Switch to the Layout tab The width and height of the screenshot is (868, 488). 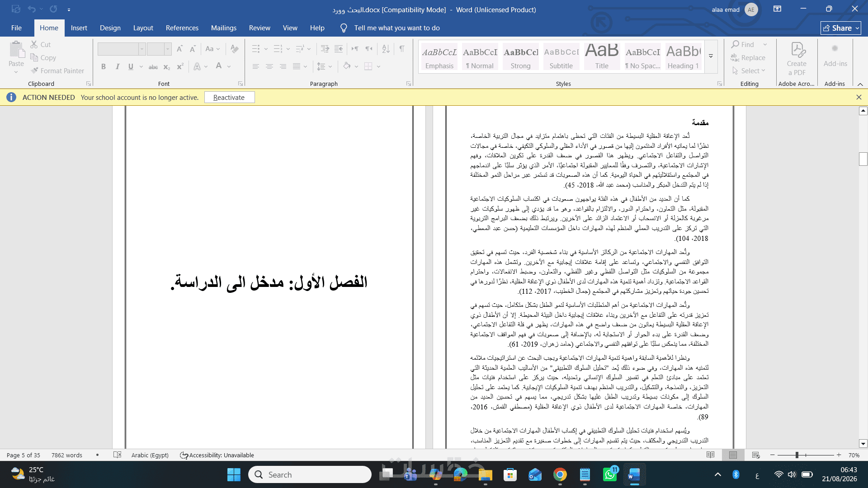click(143, 28)
